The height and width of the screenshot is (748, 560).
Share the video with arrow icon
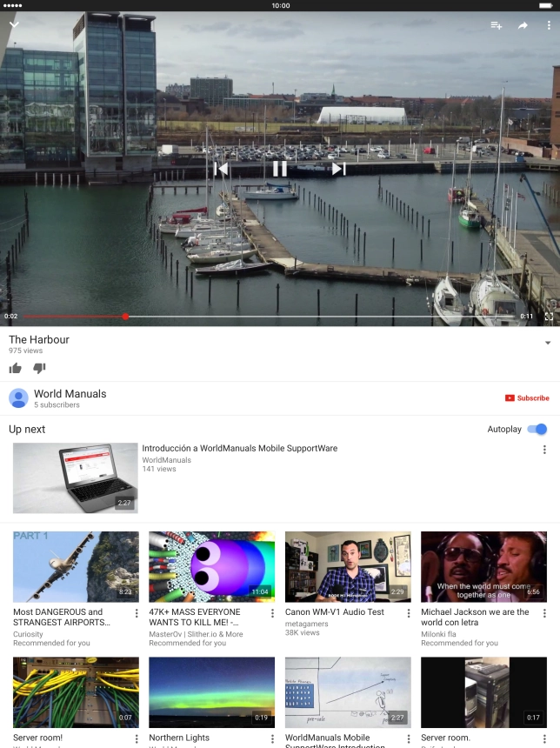pyautogui.click(x=523, y=25)
